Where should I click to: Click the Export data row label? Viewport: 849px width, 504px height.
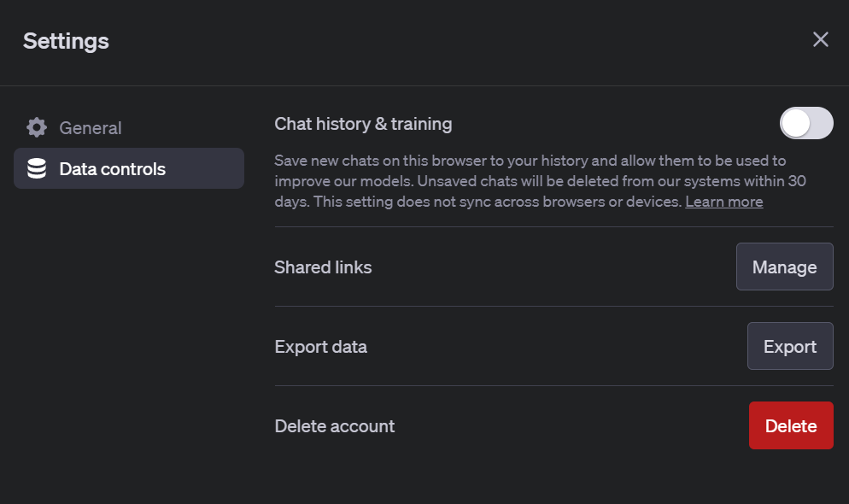click(320, 347)
